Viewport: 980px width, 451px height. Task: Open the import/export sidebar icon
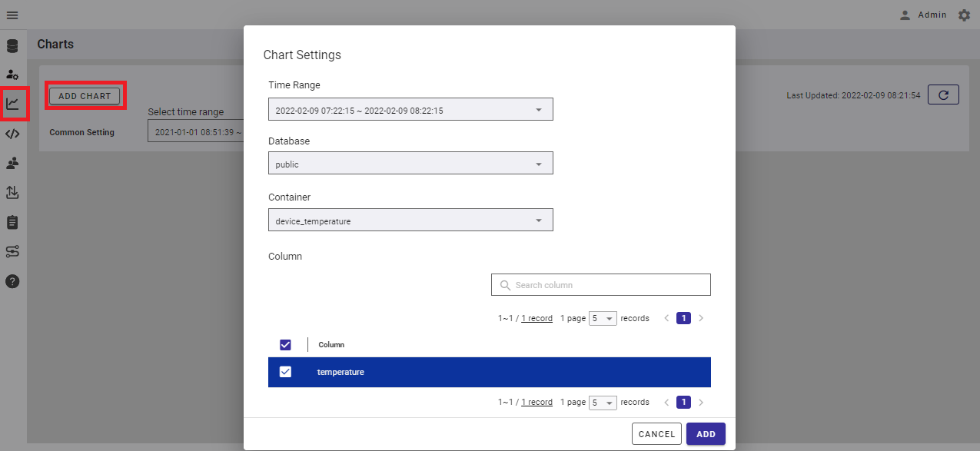pyautogui.click(x=12, y=193)
